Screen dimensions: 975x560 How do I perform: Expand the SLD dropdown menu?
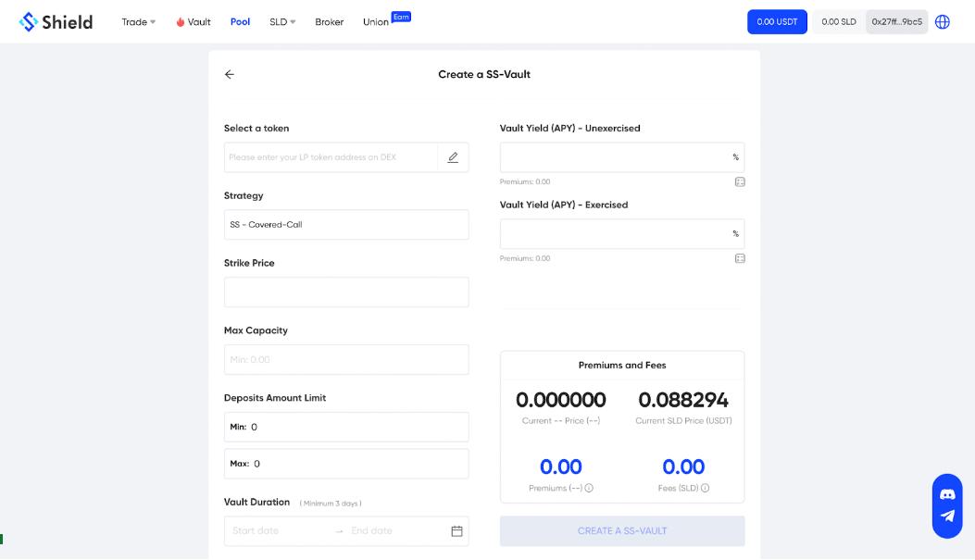click(x=282, y=22)
